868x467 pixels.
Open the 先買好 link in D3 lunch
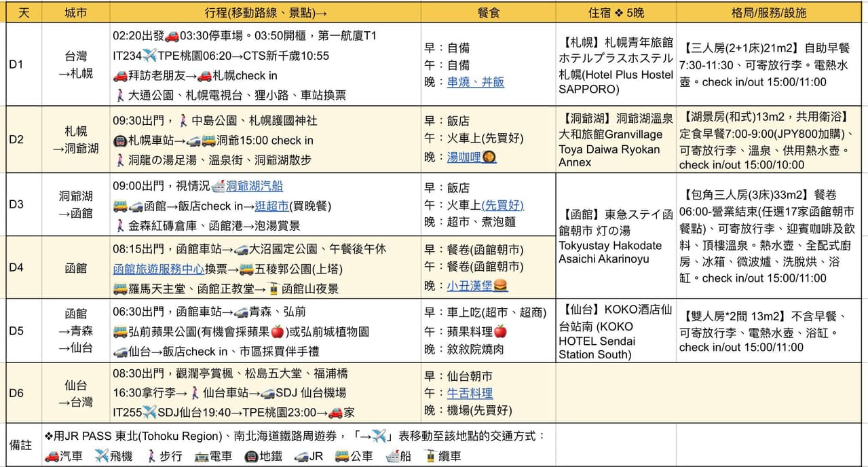502,205
